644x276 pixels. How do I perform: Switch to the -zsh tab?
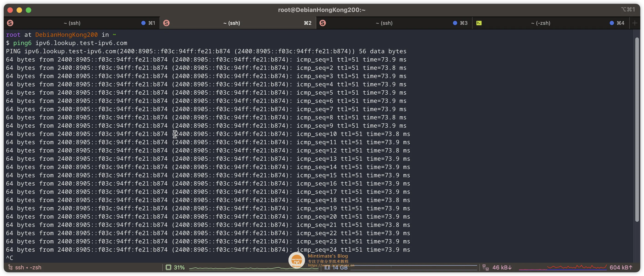(541, 23)
